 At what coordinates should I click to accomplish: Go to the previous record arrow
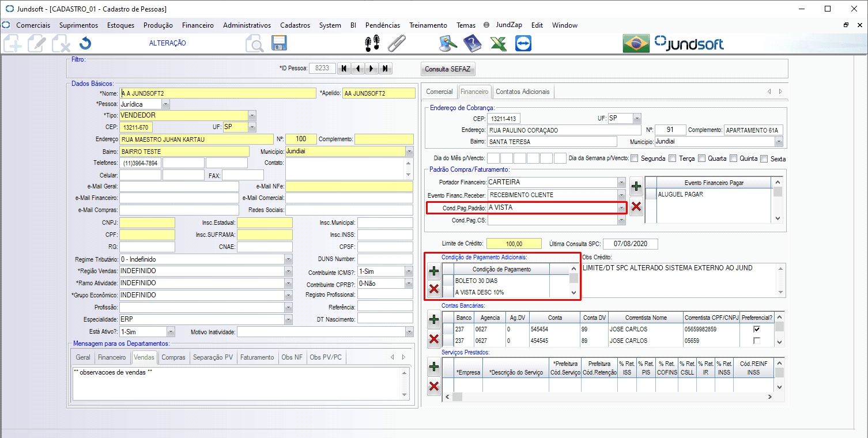357,69
